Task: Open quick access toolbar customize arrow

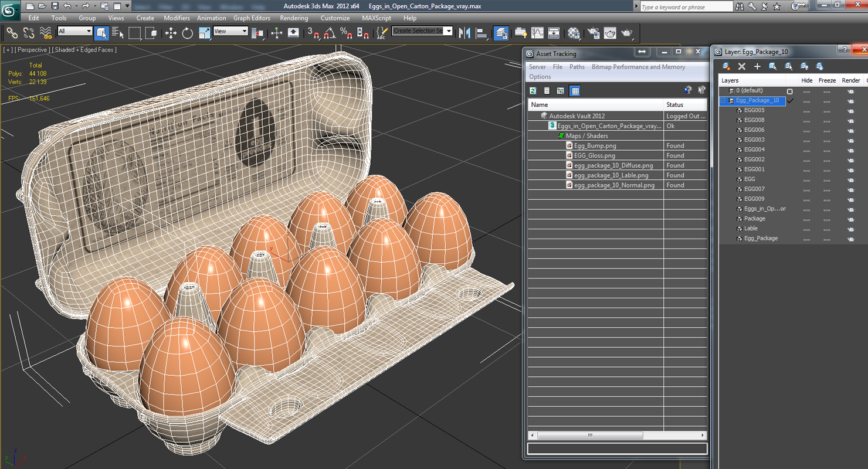Action: (127, 6)
